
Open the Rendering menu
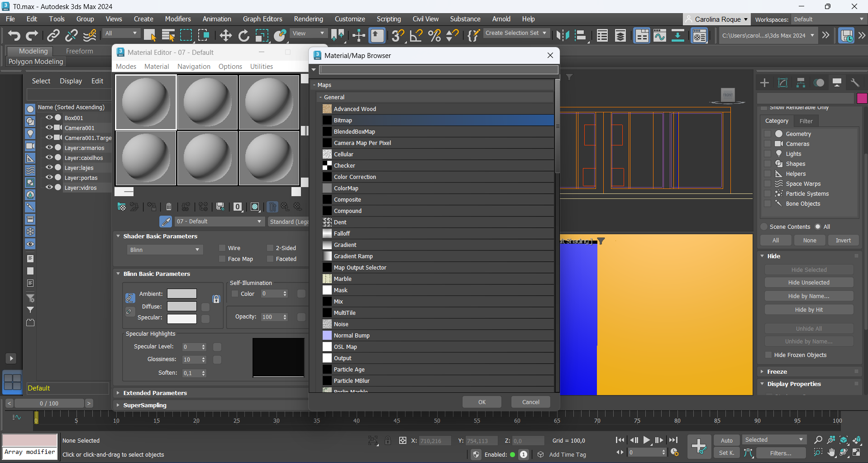[x=308, y=19]
